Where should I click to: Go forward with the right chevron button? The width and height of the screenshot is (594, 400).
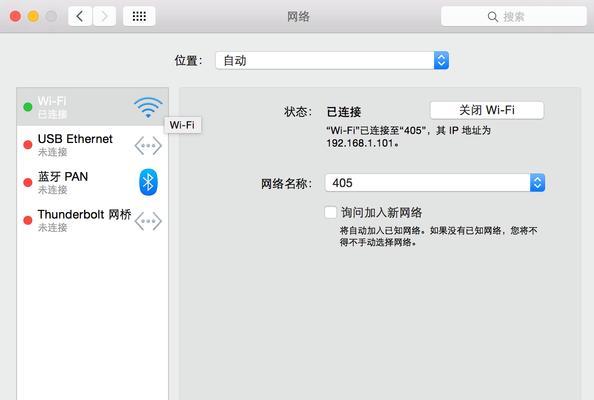coord(104,16)
